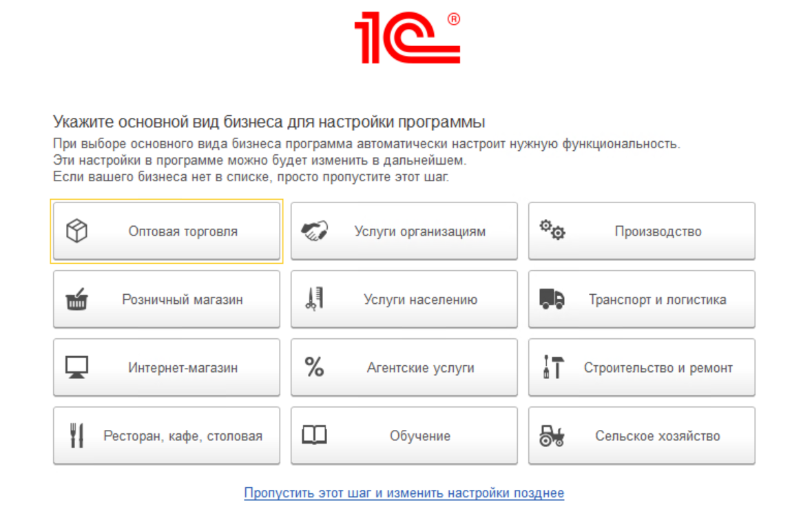This screenshot has height=516, width=812.
Task: Click the box icon for wholesale trade
Action: 76,231
